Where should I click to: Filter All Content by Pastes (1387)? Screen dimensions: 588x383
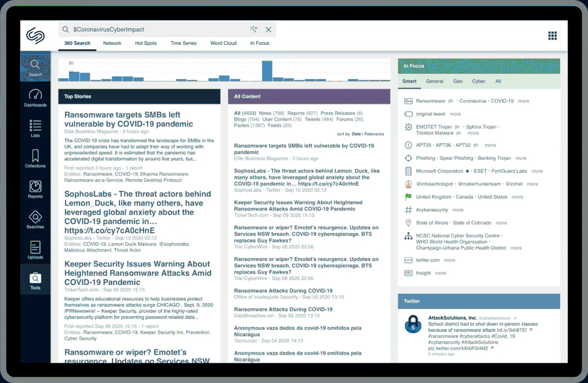click(x=249, y=126)
